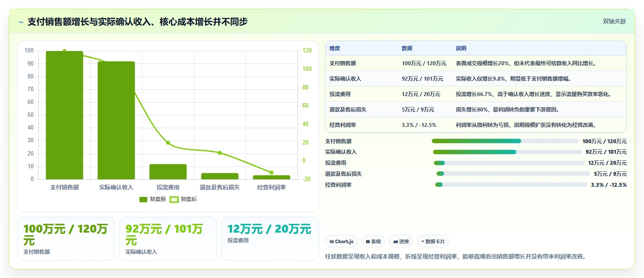This screenshot has height=278, width=644.
Task: Click the 退款及售后损失 bar in the chart
Action: (x=220, y=176)
